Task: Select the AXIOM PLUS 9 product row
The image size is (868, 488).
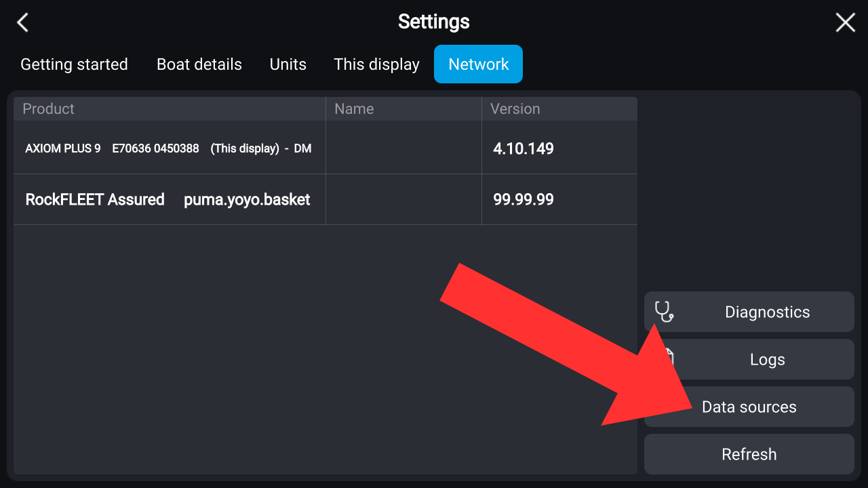Action: point(168,148)
